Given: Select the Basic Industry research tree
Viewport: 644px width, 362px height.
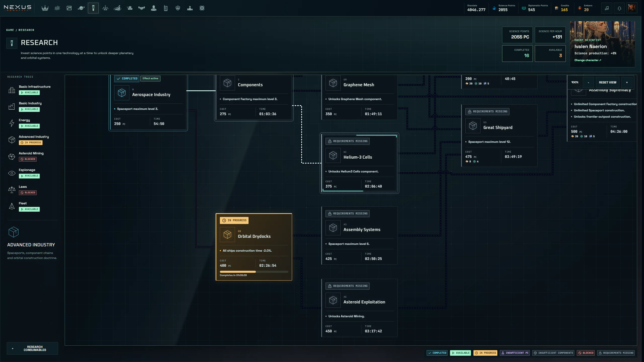Looking at the screenshot, I should click(x=32, y=107).
